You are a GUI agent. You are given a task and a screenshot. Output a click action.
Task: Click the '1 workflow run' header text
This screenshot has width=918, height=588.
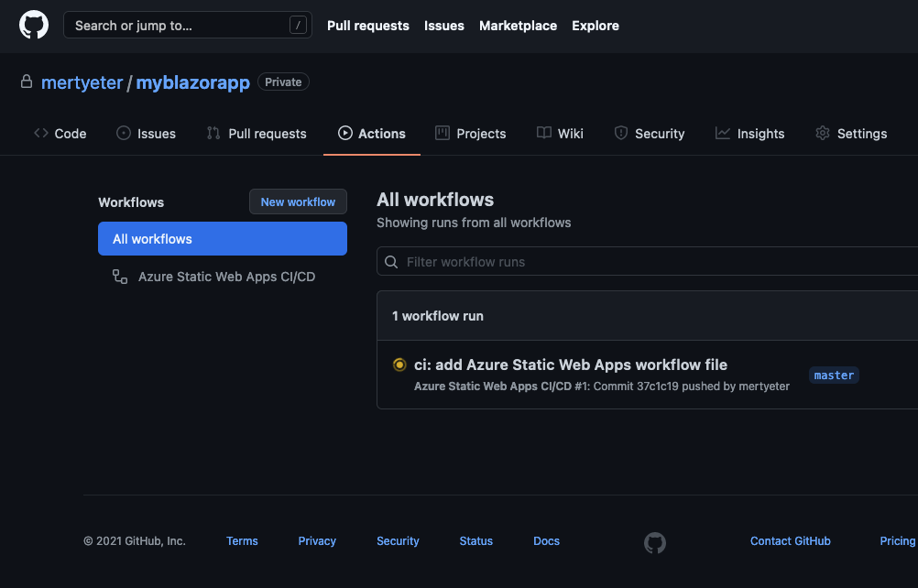tap(437, 316)
